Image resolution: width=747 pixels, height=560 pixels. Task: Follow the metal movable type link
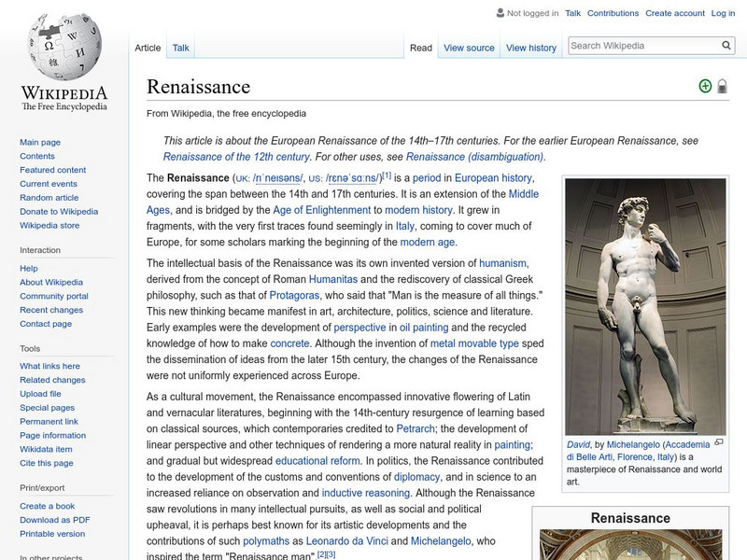point(474,343)
